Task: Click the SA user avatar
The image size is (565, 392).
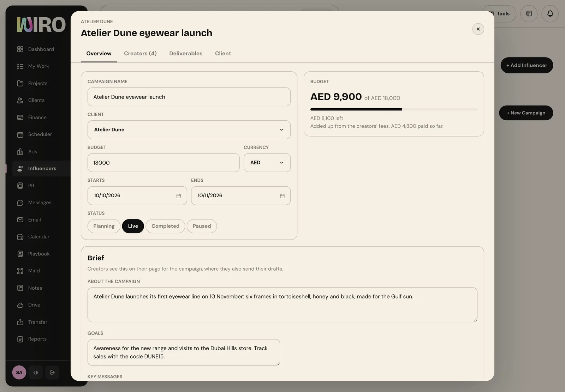Action: [19, 373]
